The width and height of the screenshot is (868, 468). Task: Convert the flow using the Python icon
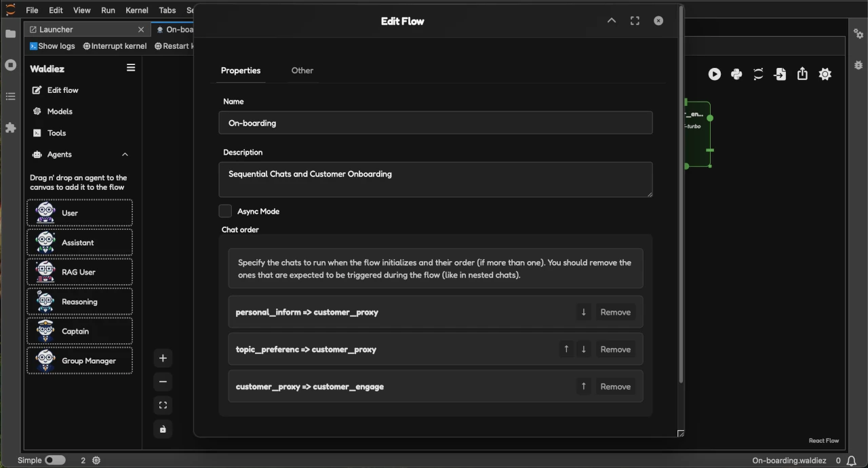[736, 74]
